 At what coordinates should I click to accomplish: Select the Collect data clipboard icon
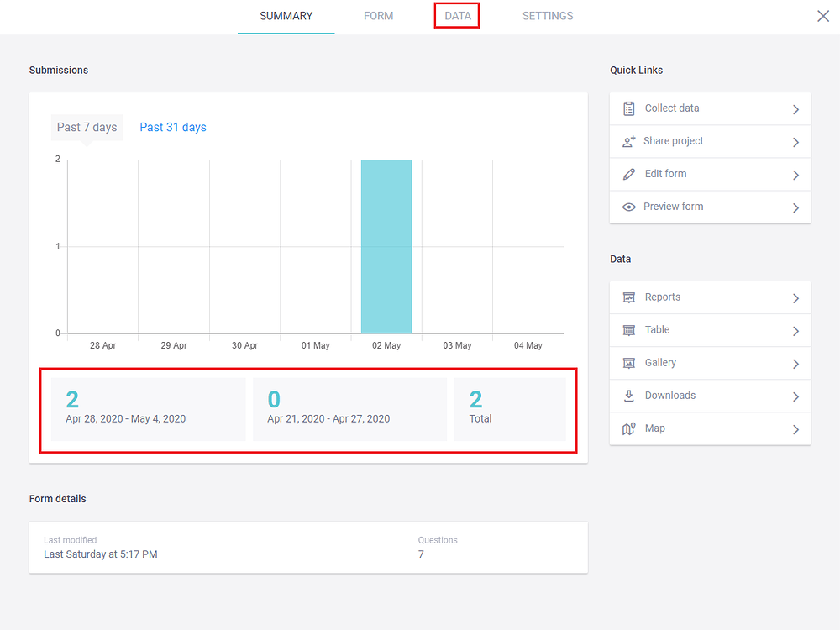pos(628,108)
